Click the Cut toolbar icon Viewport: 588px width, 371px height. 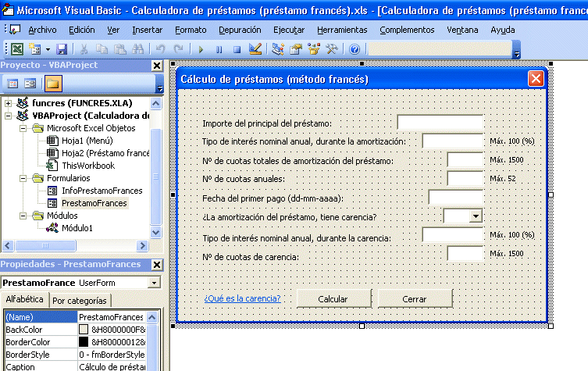pyautogui.click(x=84, y=49)
